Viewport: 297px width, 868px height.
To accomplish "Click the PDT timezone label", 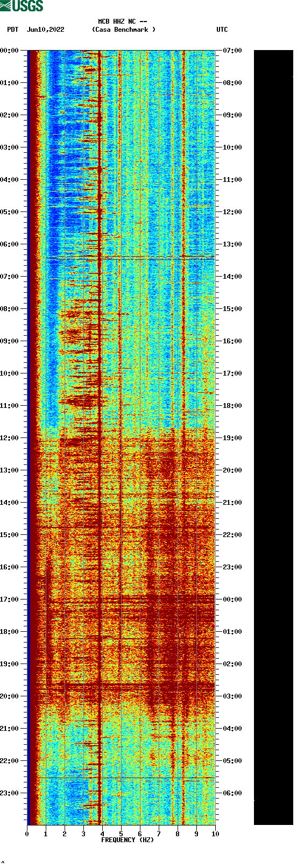I will (x=13, y=30).
